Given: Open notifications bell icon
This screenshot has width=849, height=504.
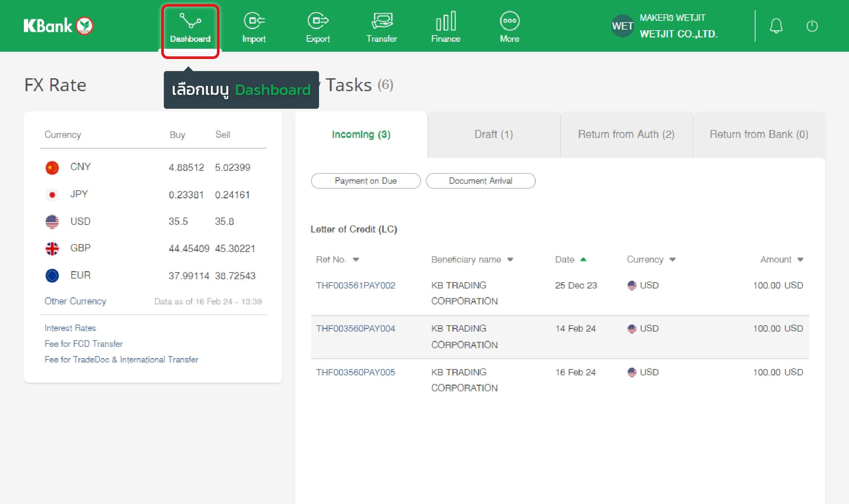Looking at the screenshot, I should (776, 26).
